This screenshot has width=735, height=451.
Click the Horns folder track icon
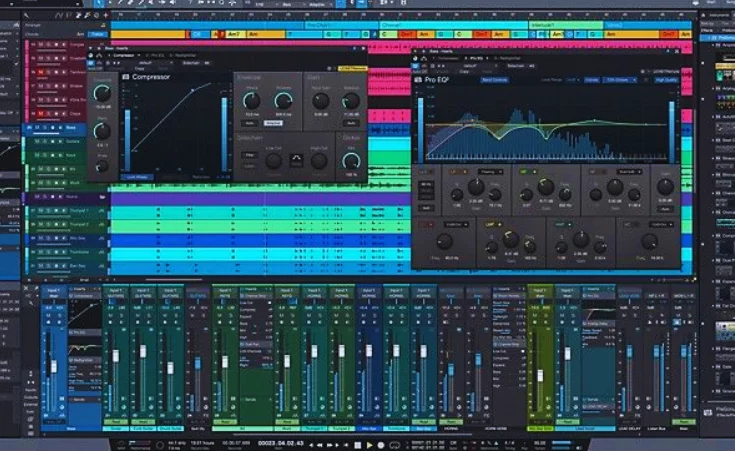click(102, 197)
